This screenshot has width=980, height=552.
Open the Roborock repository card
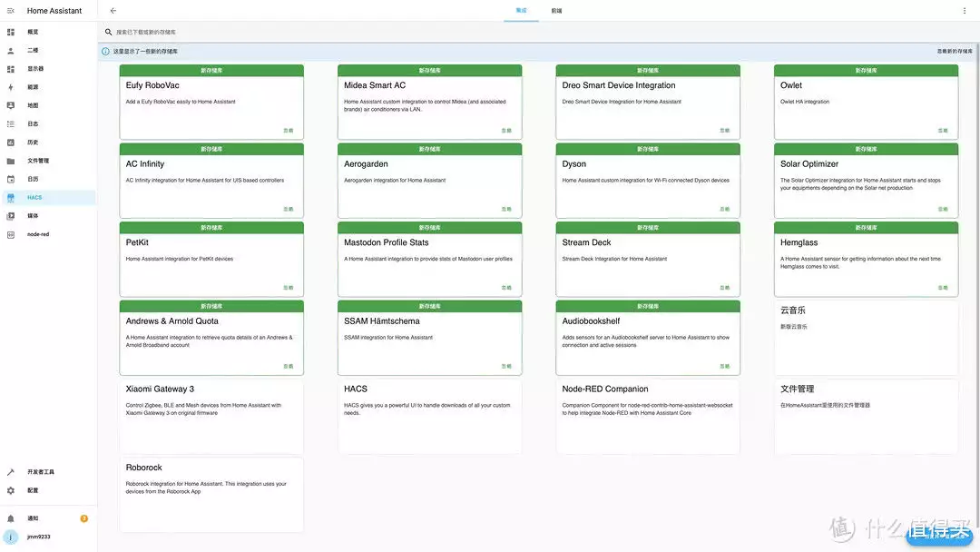click(211, 495)
